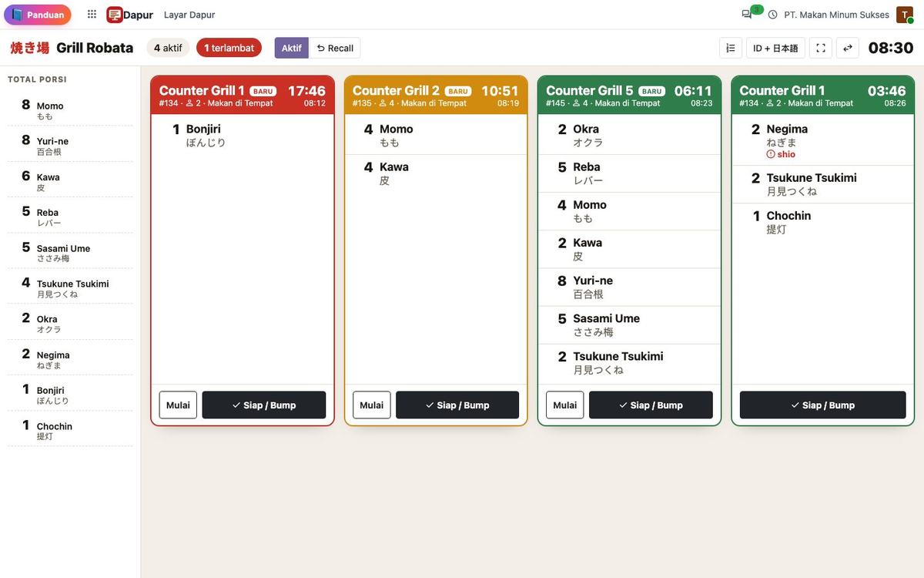
Task: Select the Chochin item on the ticket
Action: tap(823, 222)
